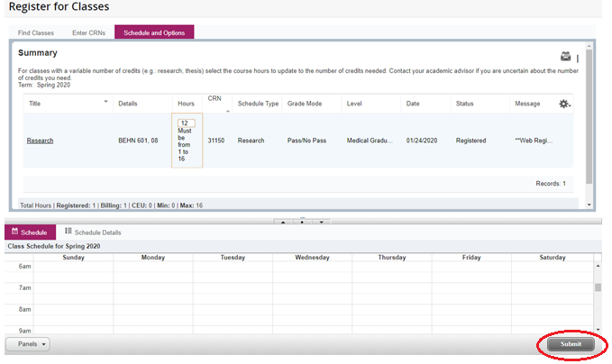Open the column settings gear menu
612x364 pixels.
click(x=564, y=104)
